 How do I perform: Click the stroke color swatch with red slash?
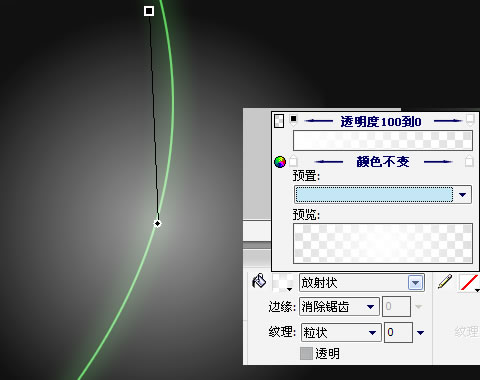click(x=469, y=283)
